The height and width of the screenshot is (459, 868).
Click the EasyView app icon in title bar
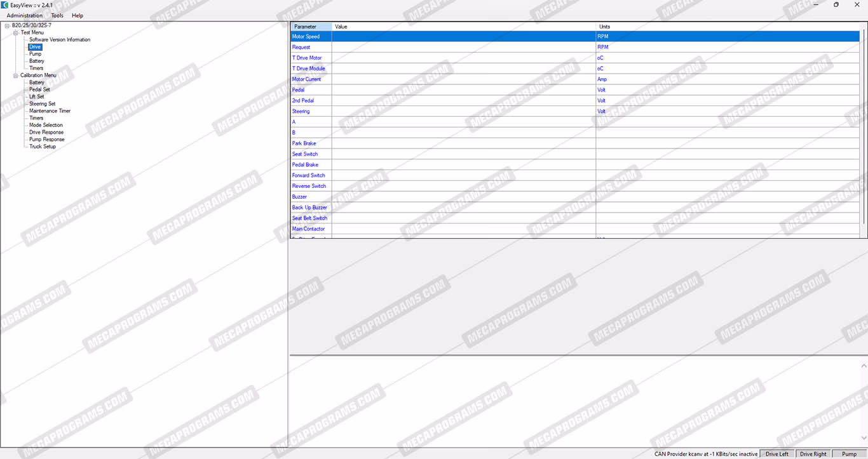tap(5, 4)
